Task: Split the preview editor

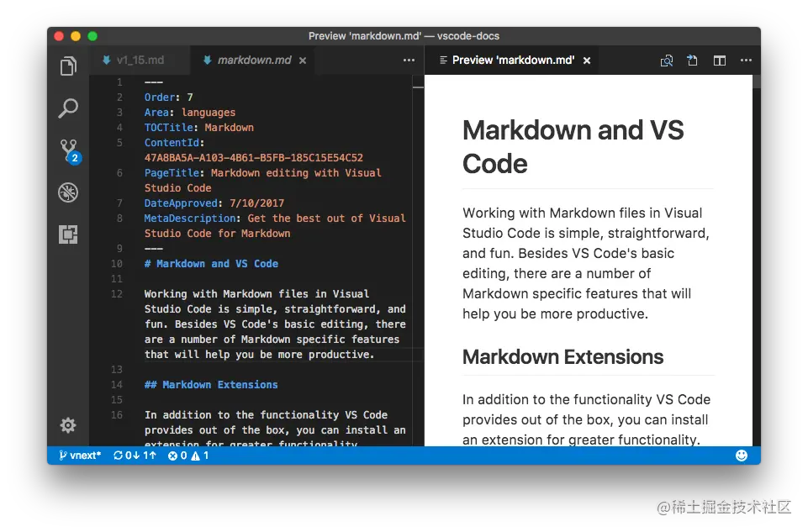Action: pos(720,61)
